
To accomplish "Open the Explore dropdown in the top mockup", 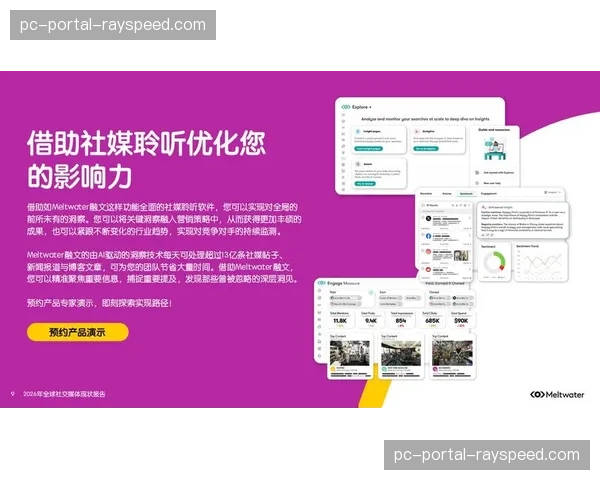I will (362, 107).
